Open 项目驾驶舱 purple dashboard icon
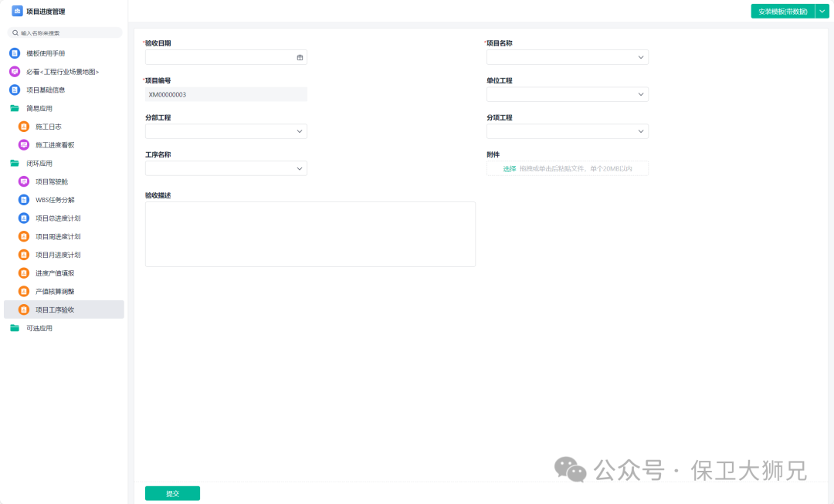The image size is (834, 504). [24, 181]
